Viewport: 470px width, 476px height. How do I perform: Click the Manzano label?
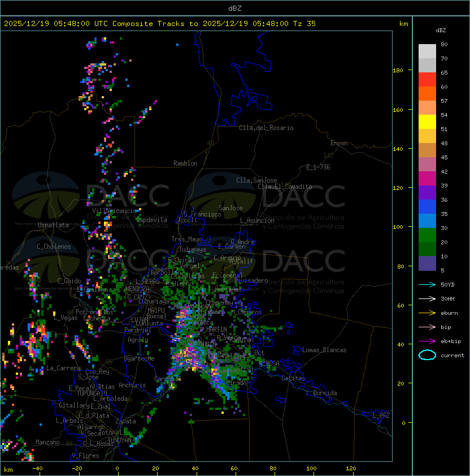(47, 442)
